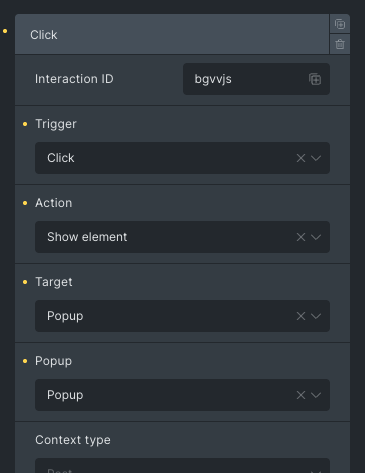Copy the Interaction ID bgvvjs
The width and height of the screenshot is (365, 473).
315,79
